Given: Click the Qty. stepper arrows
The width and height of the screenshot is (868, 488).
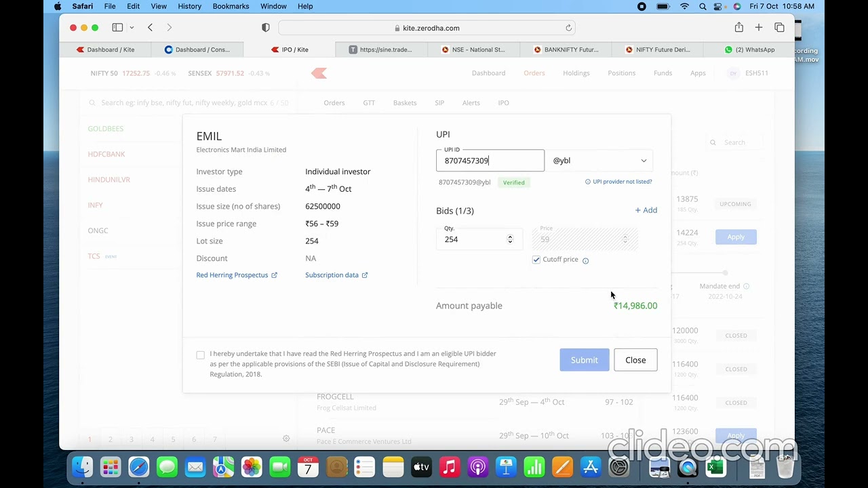Looking at the screenshot, I should tap(510, 239).
